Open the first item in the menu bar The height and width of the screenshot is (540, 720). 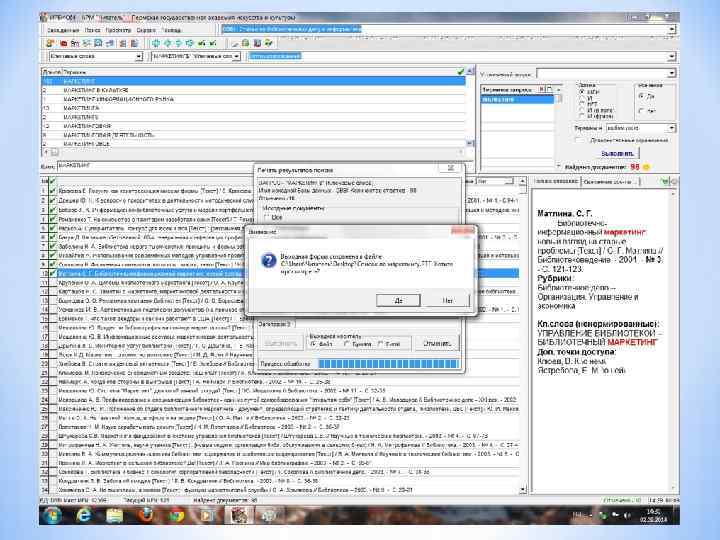63,30
